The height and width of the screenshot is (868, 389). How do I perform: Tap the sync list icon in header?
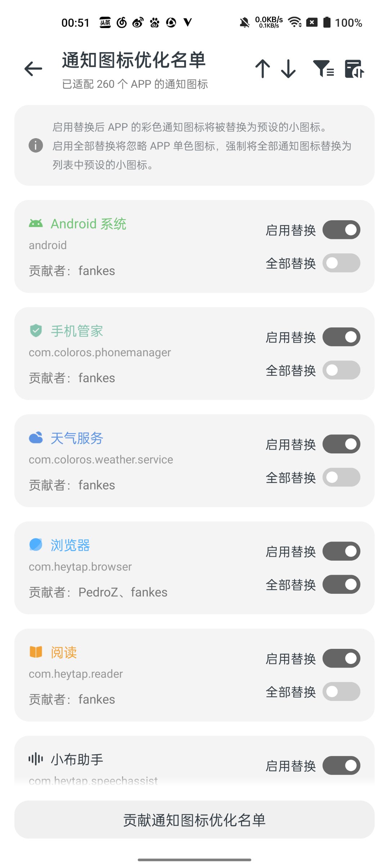354,68
